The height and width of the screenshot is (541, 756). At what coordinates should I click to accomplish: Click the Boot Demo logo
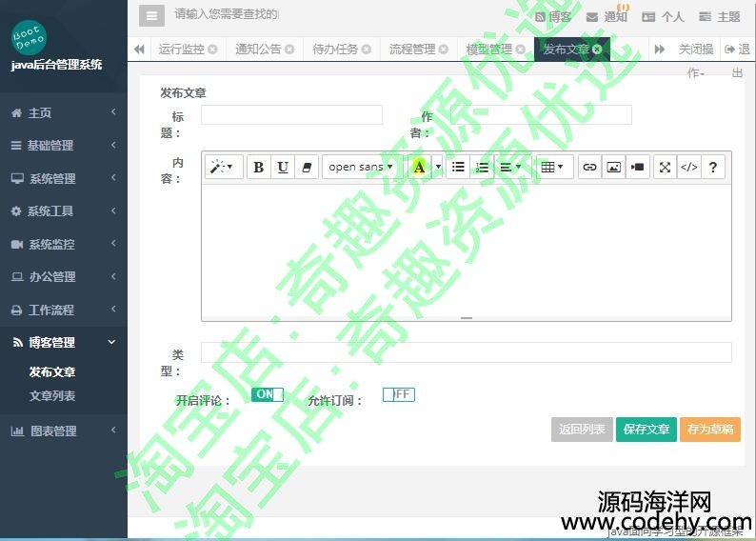(x=29, y=37)
